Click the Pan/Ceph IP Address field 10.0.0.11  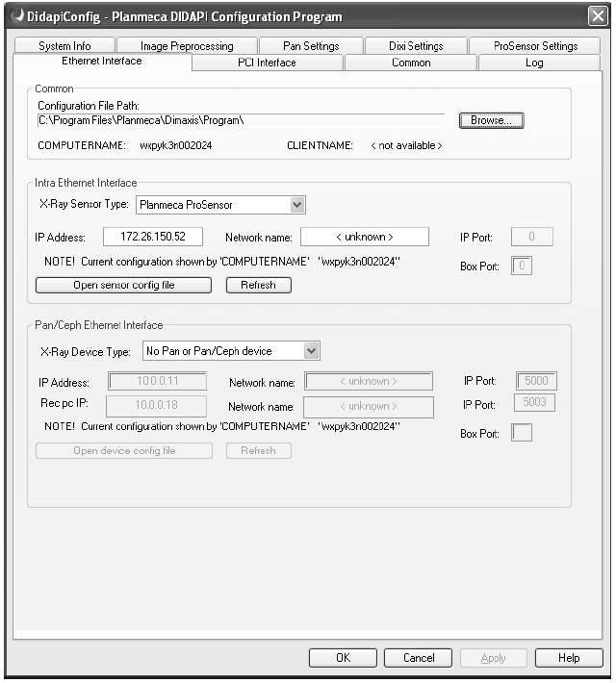coord(158,381)
